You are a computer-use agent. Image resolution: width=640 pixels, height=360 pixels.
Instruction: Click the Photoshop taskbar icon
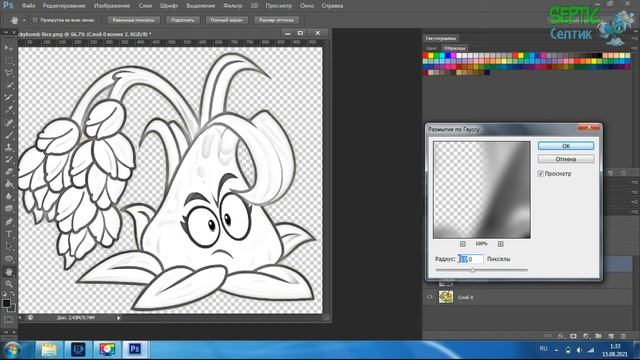[x=135, y=350]
